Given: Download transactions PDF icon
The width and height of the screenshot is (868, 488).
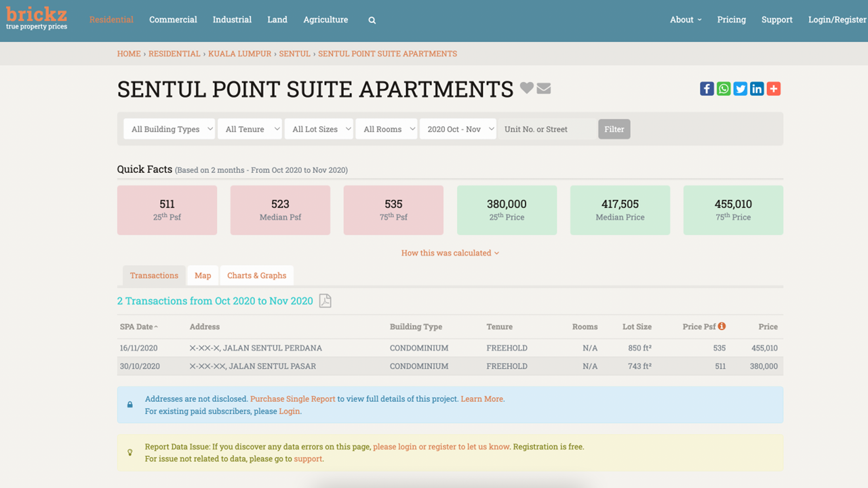Looking at the screenshot, I should click(325, 301).
